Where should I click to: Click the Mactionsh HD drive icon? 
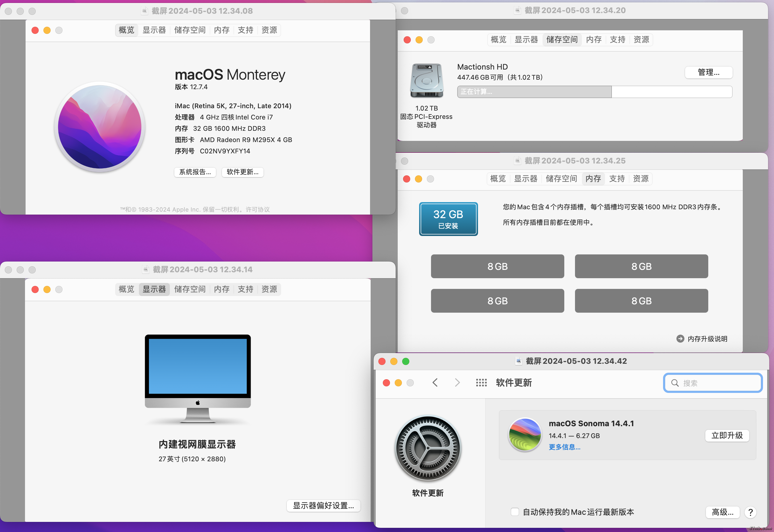427,80
